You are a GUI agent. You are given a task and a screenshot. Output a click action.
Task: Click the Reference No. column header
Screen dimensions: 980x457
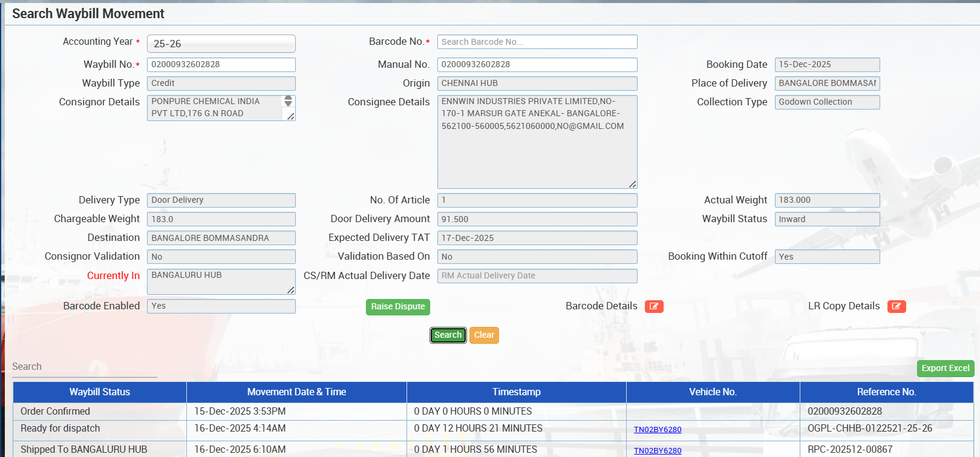886,392
